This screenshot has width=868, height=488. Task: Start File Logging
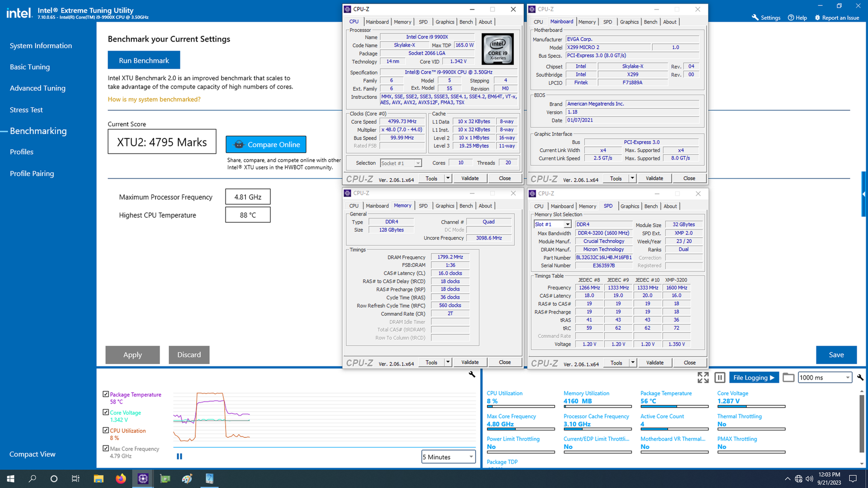(x=754, y=377)
